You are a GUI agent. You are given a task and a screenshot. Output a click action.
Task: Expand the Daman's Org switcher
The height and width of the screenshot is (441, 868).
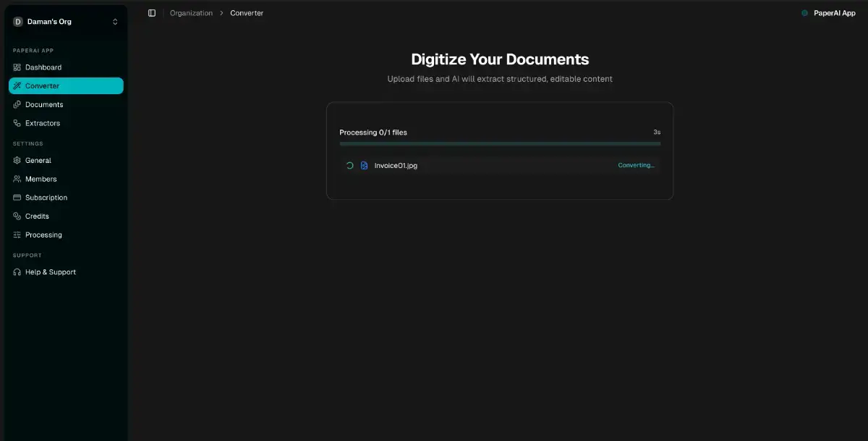[x=115, y=22]
